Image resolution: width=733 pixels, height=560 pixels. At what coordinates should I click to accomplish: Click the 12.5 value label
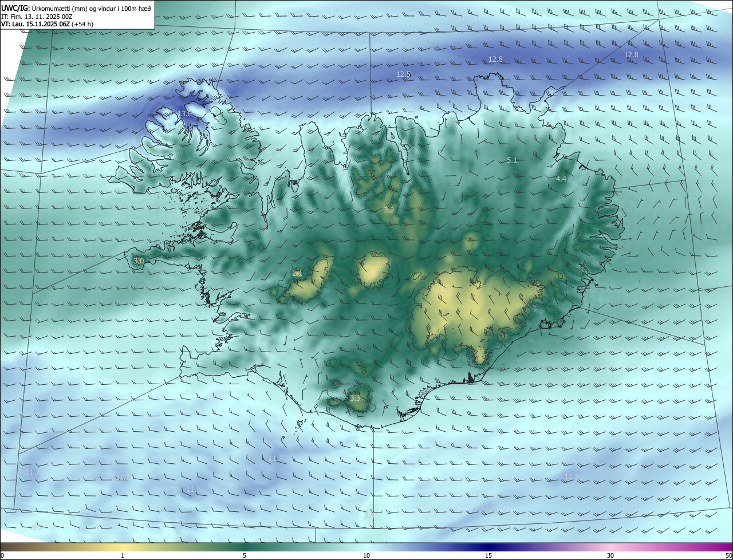click(x=404, y=74)
